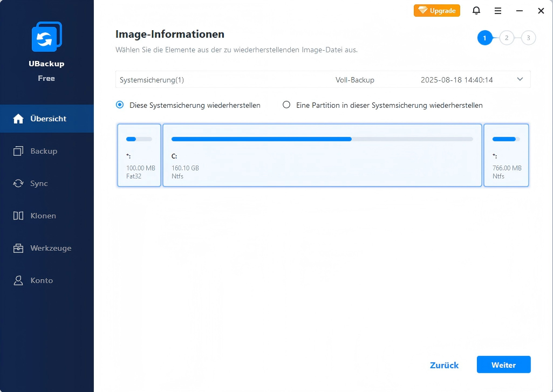Image resolution: width=553 pixels, height=392 pixels.
Task: Click the Übersicht home icon
Action: click(x=18, y=119)
